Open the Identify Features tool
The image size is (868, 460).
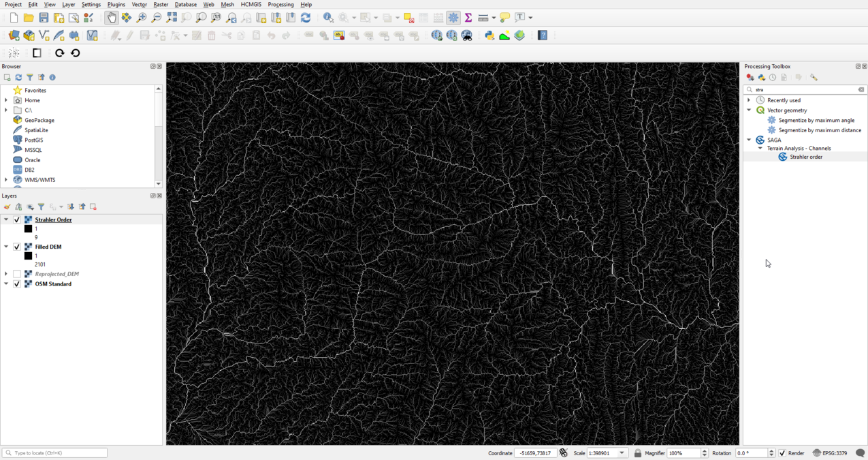(328, 18)
